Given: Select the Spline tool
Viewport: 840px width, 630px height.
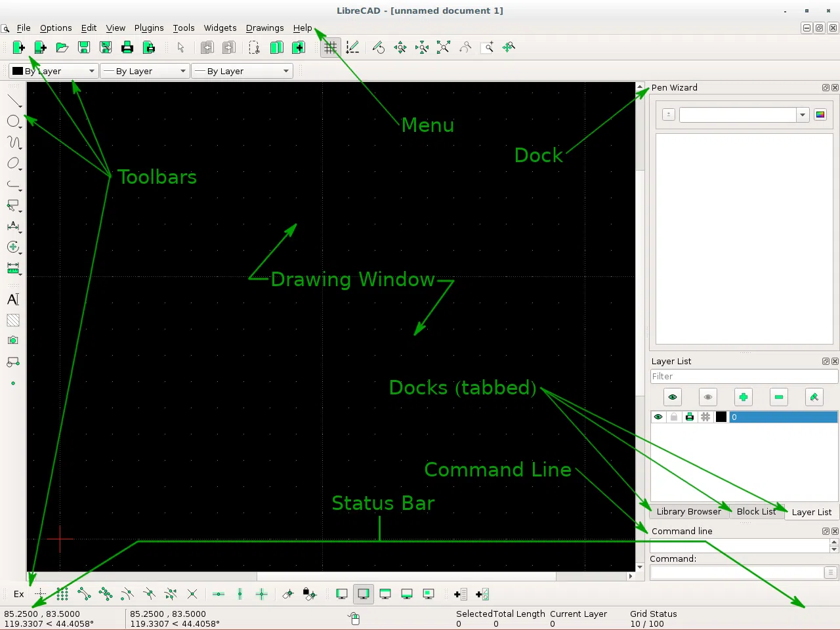Looking at the screenshot, I should pyautogui.click(x=14, y=142).
